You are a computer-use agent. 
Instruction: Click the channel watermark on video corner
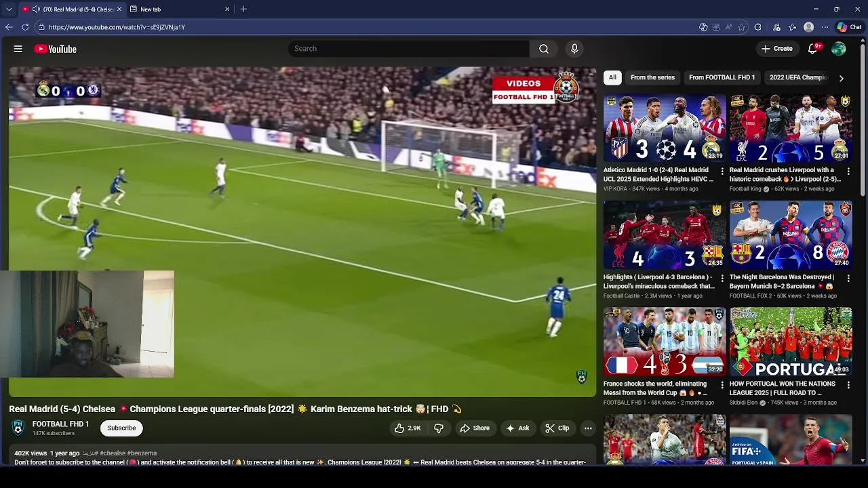click(581, 377)
